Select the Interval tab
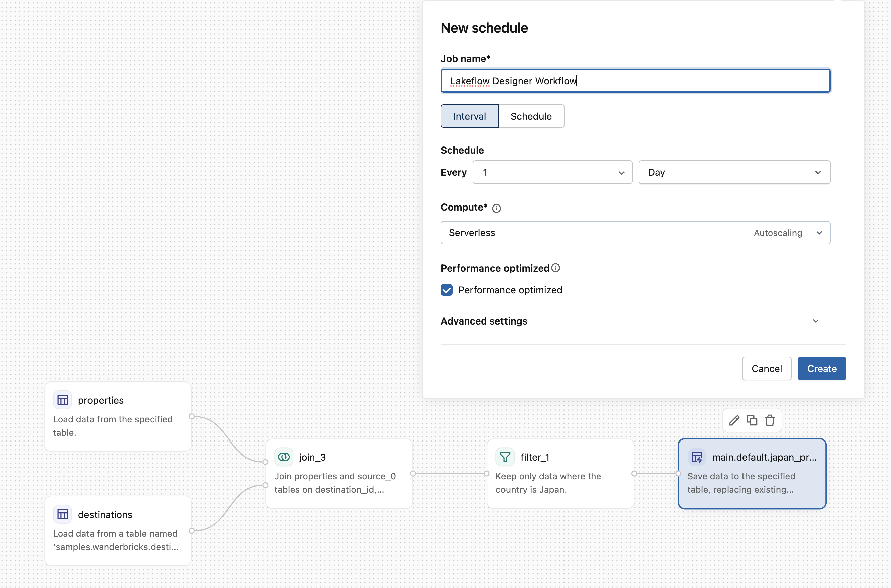 469,116
